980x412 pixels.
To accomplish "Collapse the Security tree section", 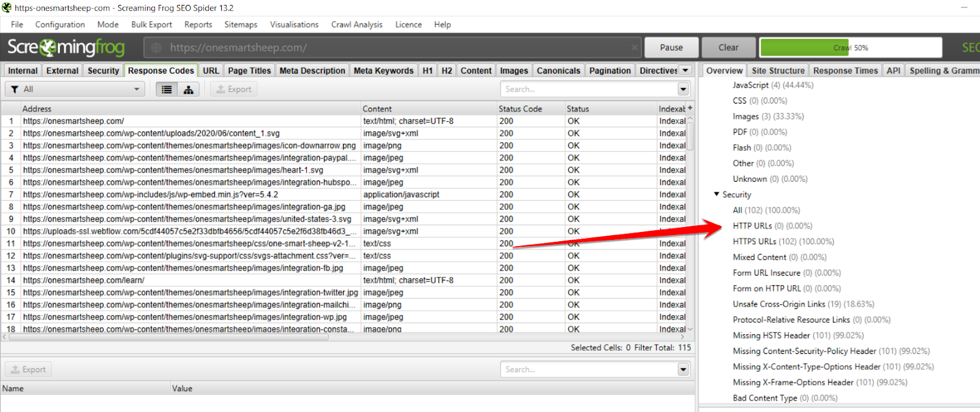I will (x=717, y=194).
